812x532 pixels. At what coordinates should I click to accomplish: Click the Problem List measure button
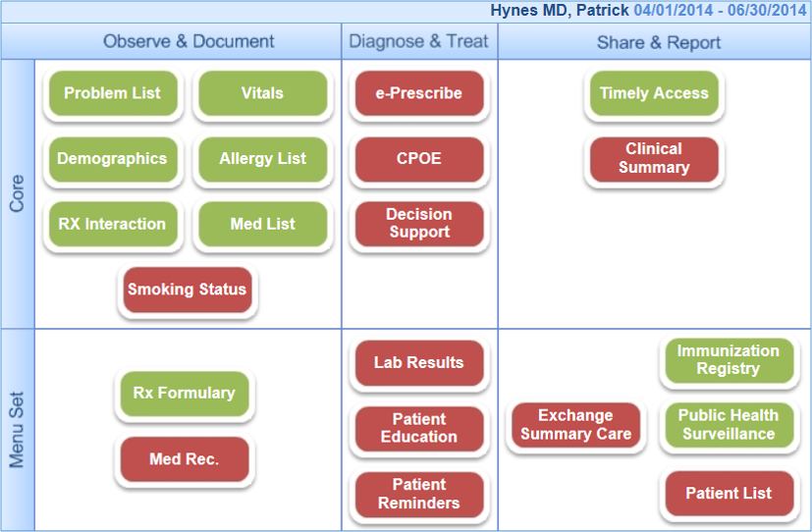click(112, 94)
